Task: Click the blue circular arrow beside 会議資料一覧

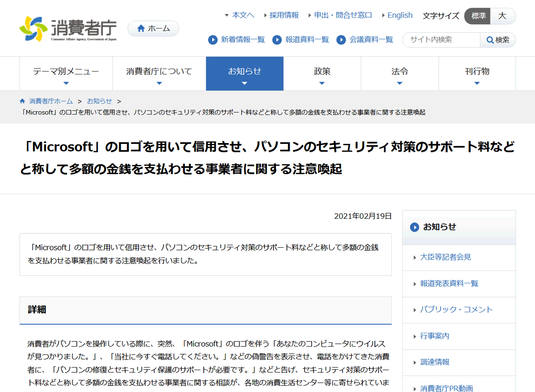Action: point(342,40)
